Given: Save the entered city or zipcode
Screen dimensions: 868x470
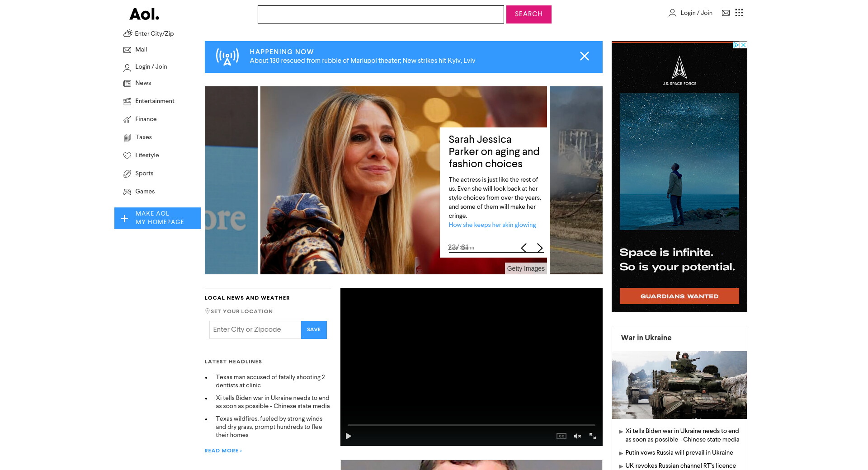Looking at the screenshot, I should pyautogui.click(x=314, y=330).
